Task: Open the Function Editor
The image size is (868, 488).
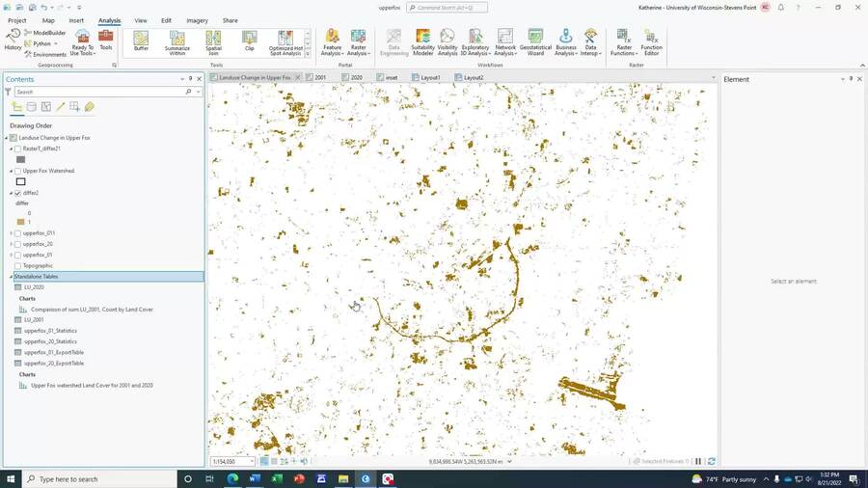Action: [x=652, y=42]
